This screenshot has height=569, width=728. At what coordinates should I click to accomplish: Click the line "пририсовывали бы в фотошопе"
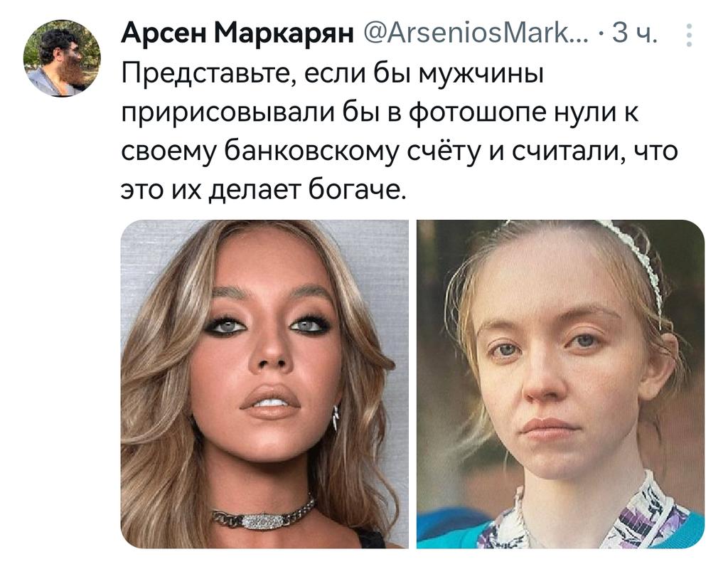tap(380, 113)
